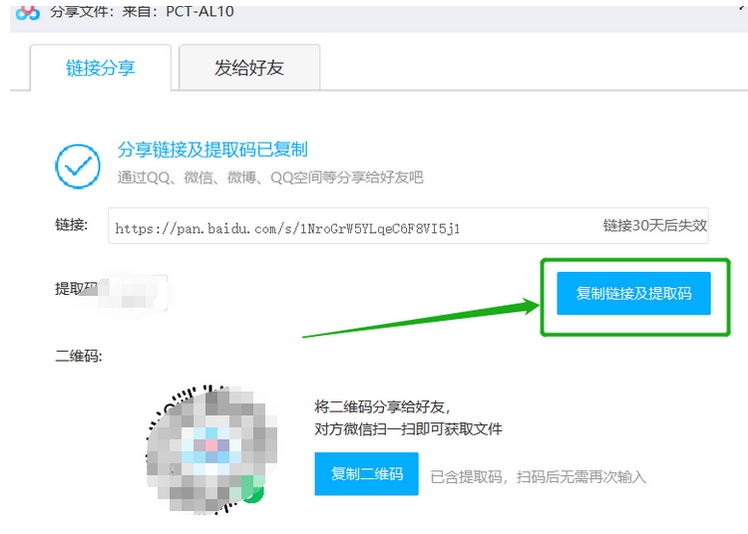The width and height of the screenshot is (748, 534).
Task: Click the 链接: label
Action: (72, 224)
